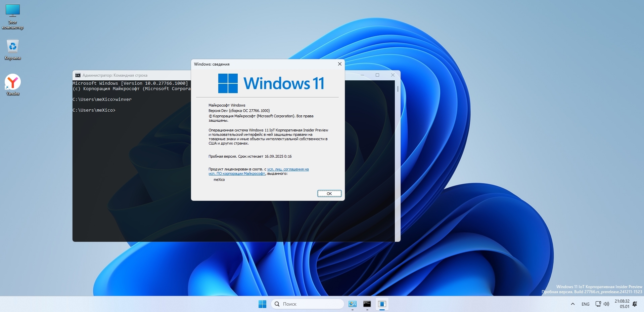Click the 'C:\Users\meXico>winver' line
Screen dimensions: 644x312
tap(102, 100)
